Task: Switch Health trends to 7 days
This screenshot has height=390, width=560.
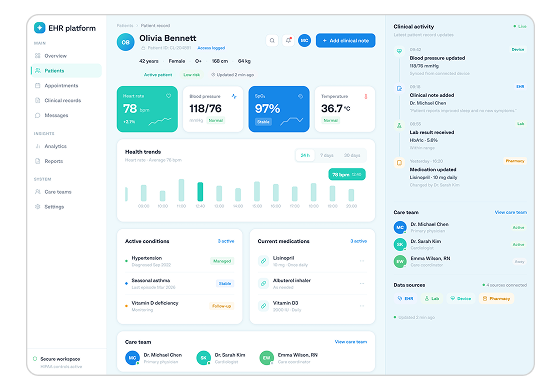Action: coord(326,155)
